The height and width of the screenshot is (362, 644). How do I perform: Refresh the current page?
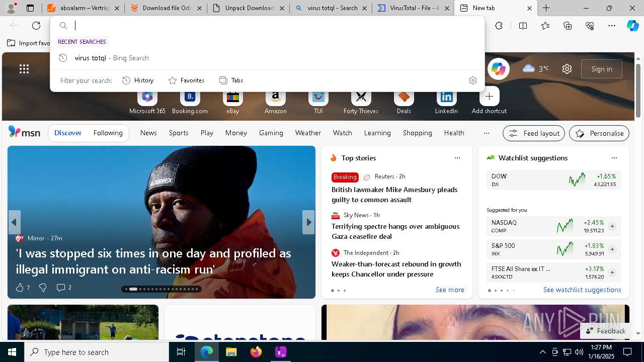click(x=36, y=26)
